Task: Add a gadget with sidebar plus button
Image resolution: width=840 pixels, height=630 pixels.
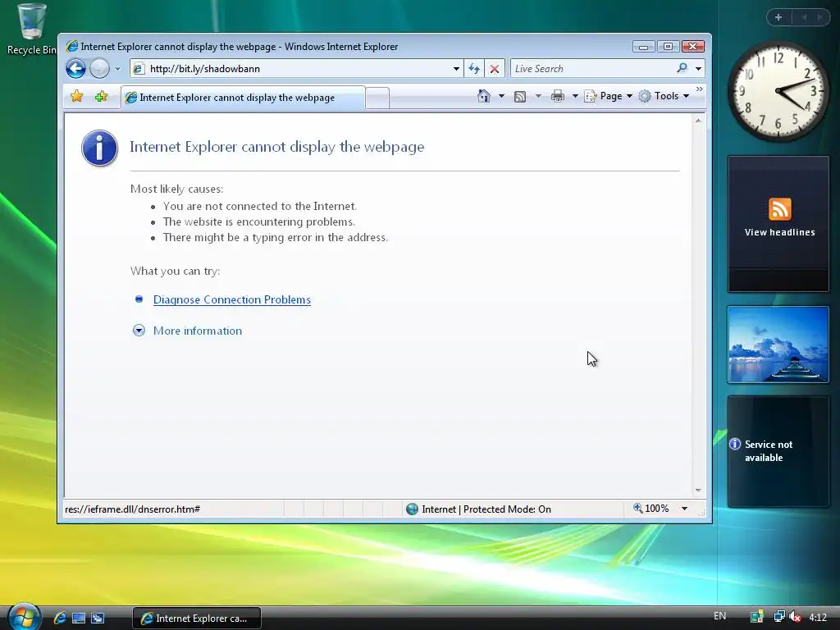Action: pyautogui.click(x=778, y=17)
